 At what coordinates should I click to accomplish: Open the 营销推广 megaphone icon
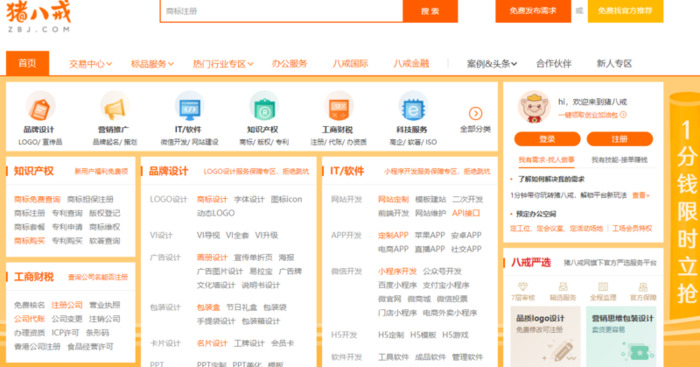[x=114, y=107]
